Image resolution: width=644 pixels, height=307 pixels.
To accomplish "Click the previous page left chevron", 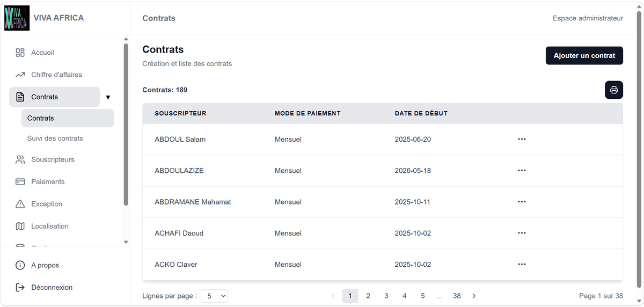I will (333, 296).
